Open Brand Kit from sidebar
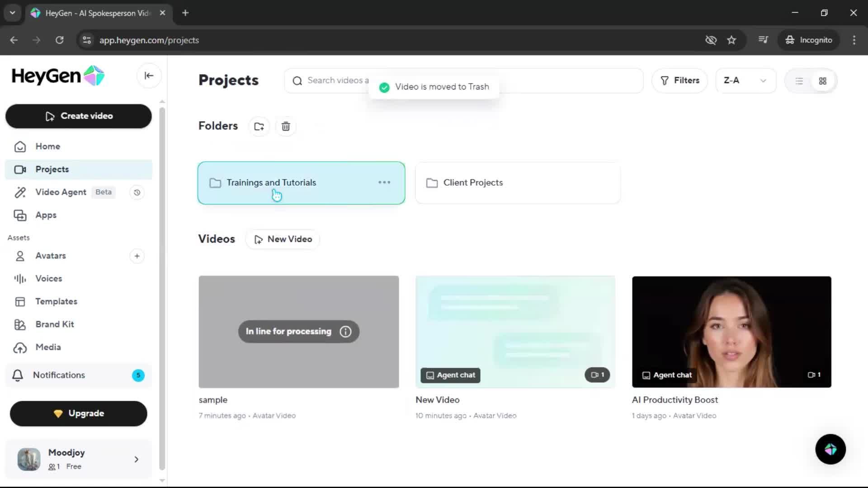868x488 pixels. coord(54,324)
